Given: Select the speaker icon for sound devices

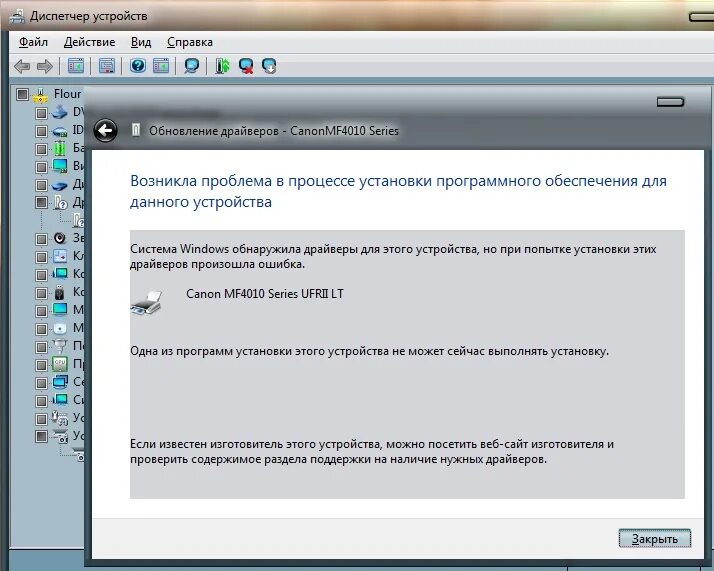Looking at the screenshot, I should point(60,238).
